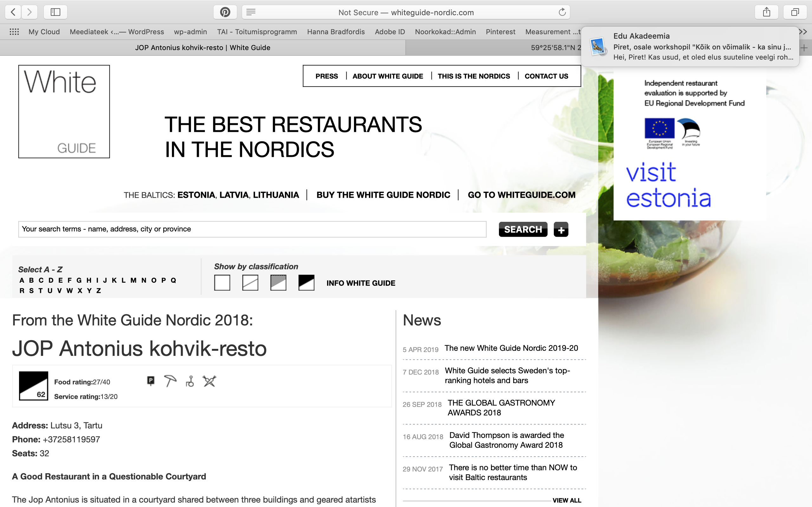The height and width of the screenshot is (507, 812).
Task: Show the tab overview icon
Action: (795, 12)
